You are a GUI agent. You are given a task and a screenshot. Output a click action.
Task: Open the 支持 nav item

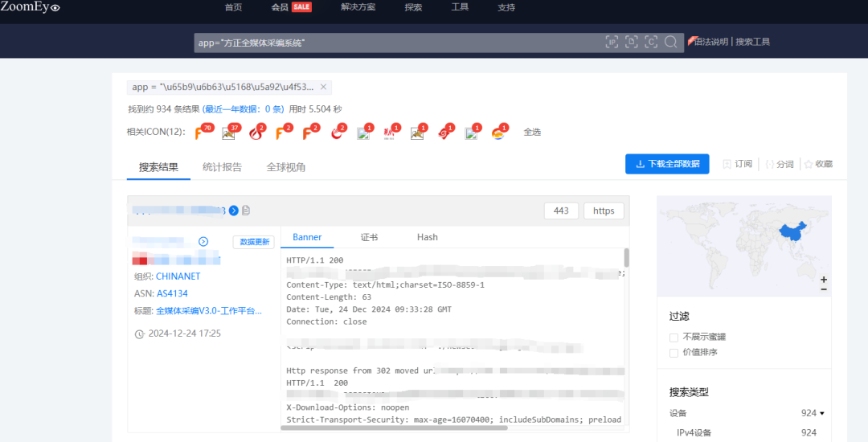click(506, 7)
